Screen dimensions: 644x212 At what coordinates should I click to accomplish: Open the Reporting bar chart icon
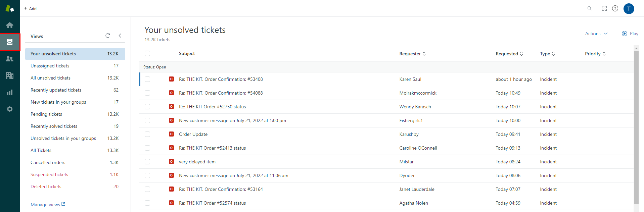click(10, 92)
